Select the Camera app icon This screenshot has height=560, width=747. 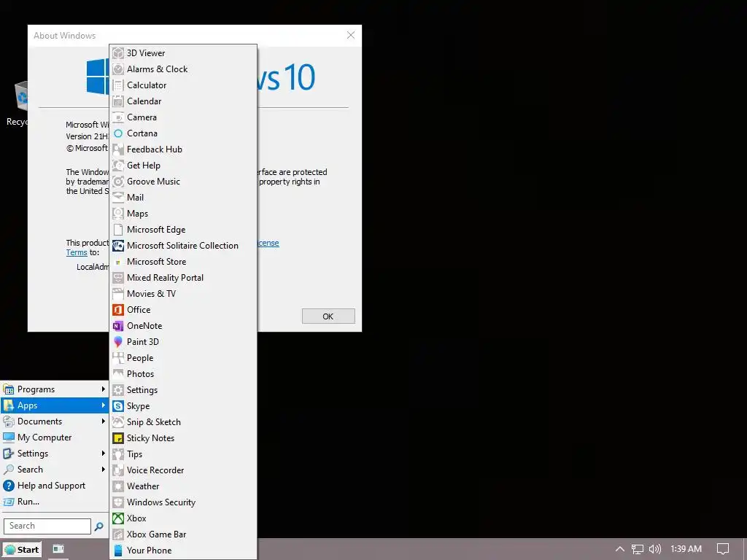point(118,117)
